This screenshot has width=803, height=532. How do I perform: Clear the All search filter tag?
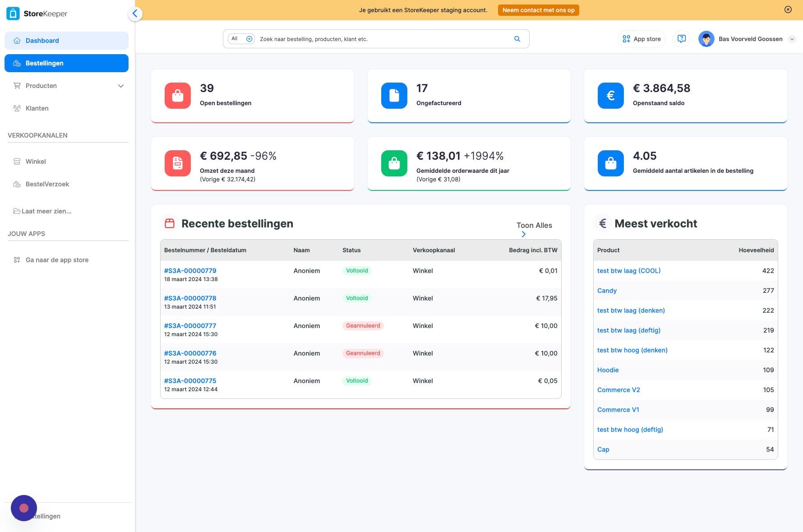pyautogui.click(x=249, y=39)
